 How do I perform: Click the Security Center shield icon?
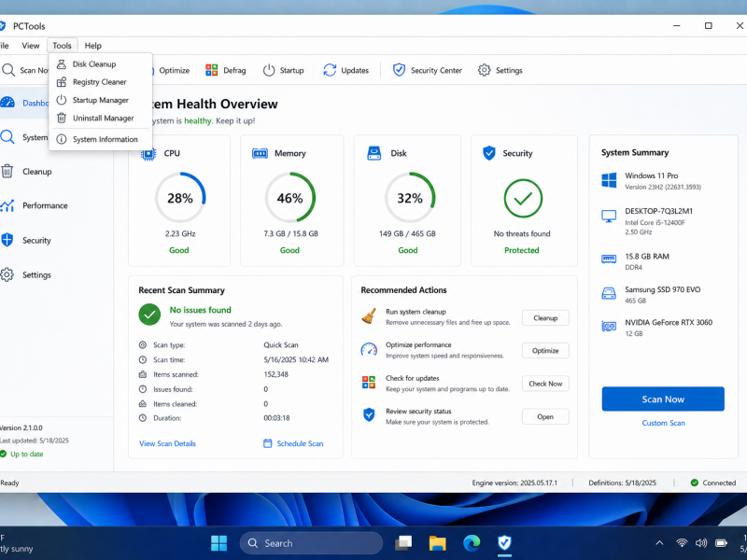399,70
